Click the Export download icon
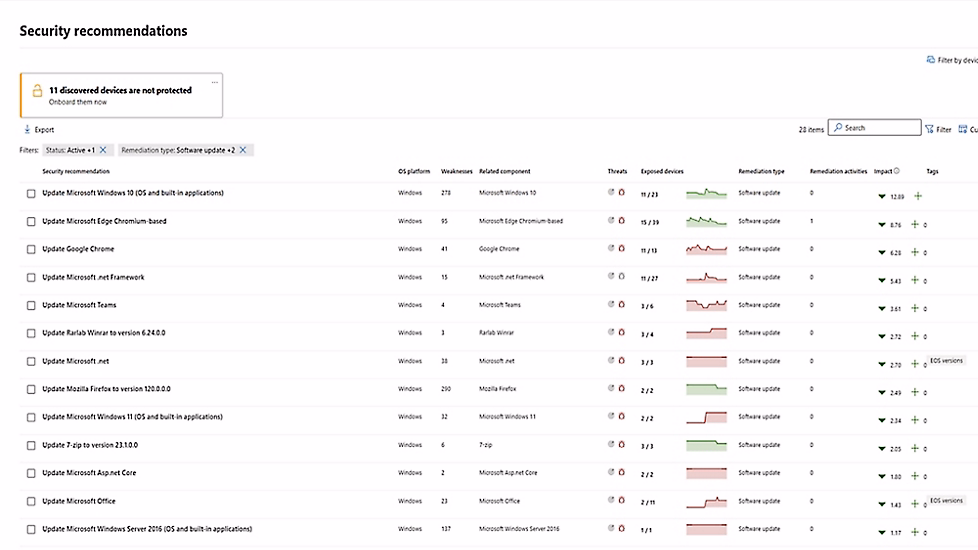Viewport: 978px width, 550px height. click(27, 130)
